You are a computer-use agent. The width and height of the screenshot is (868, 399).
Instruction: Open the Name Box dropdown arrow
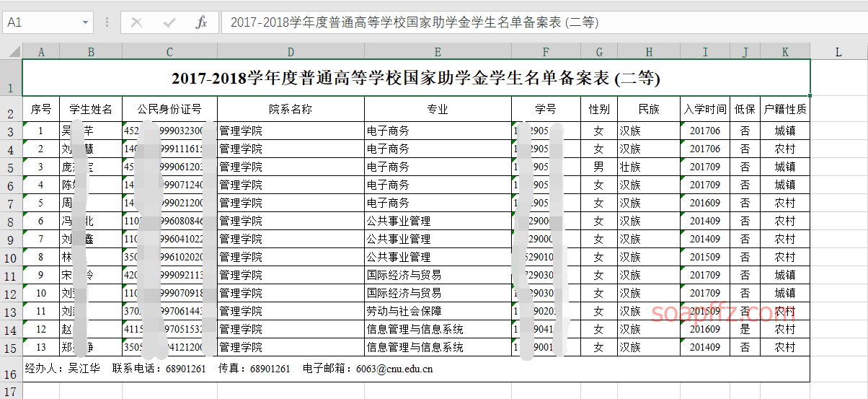(x=86, y=22)
